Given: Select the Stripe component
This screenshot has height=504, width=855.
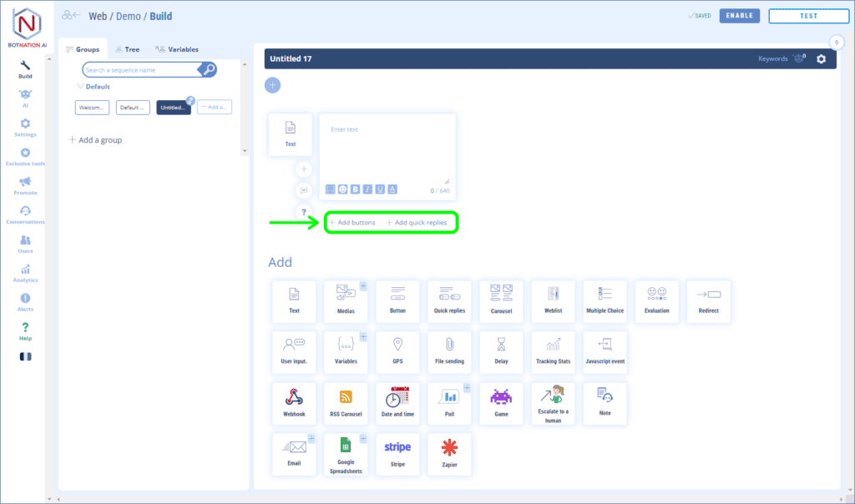Looking at the screenshot, I should click(x=397, y=454).
